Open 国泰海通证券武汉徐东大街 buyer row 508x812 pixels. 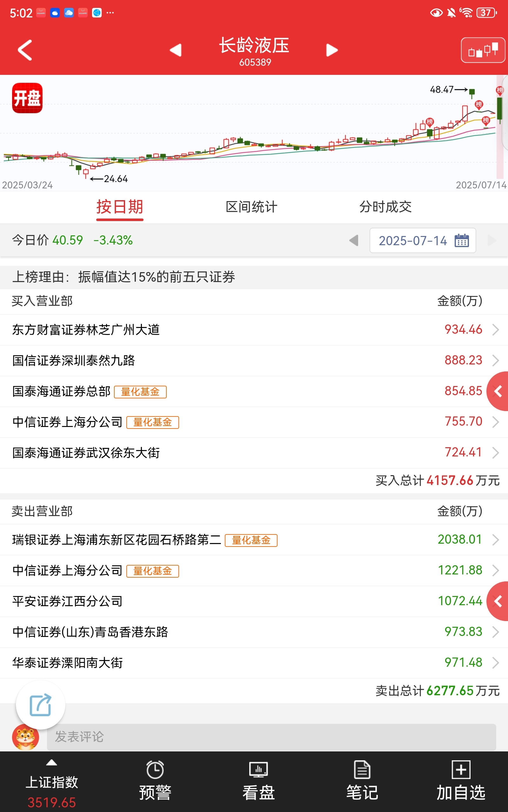click(x=254, y=453)
